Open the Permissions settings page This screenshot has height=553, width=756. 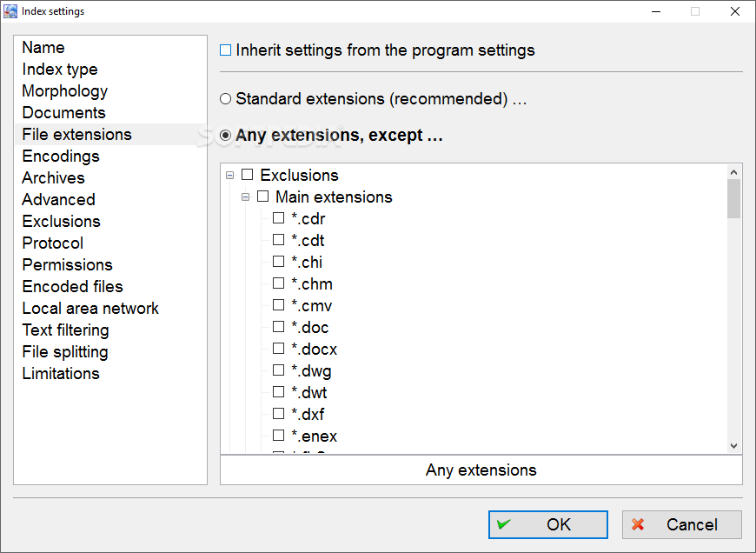pyautogui.click(x=111, y=264)
